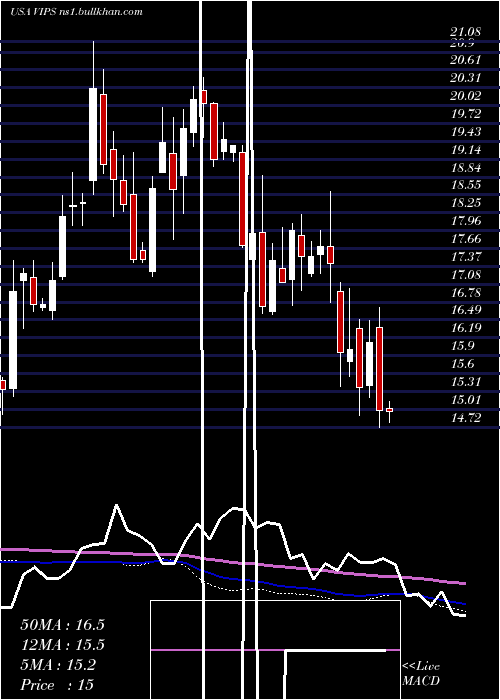This screenshot has width=500, height=700.
Task: Select the 5MA : 15.2 reading
Action: (58, 665)
